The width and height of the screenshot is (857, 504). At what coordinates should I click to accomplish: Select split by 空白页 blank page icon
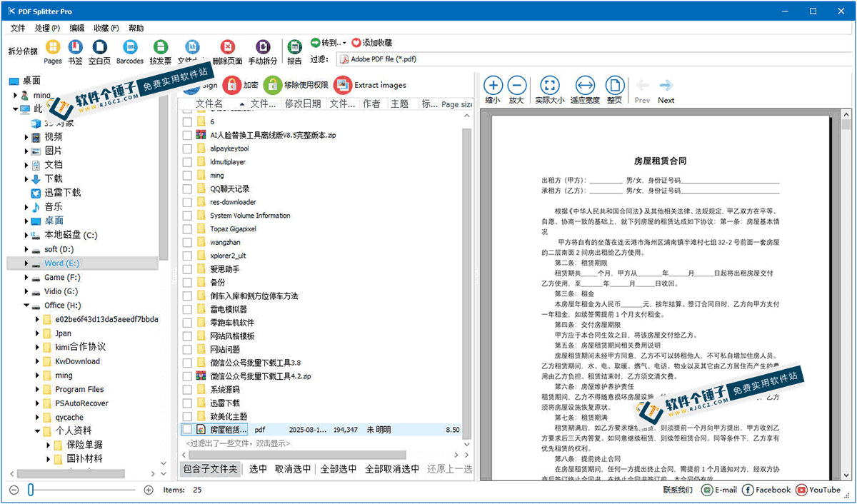tap(99, 47)
